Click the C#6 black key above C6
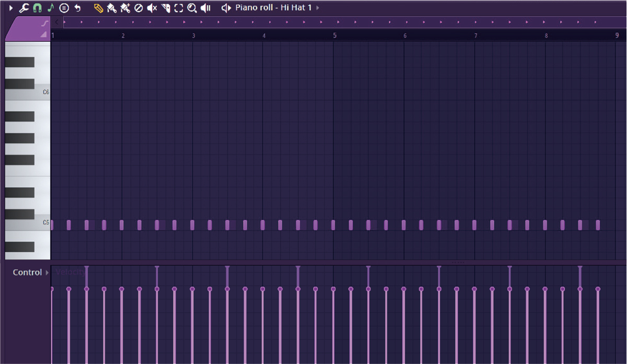 point(20,84)
